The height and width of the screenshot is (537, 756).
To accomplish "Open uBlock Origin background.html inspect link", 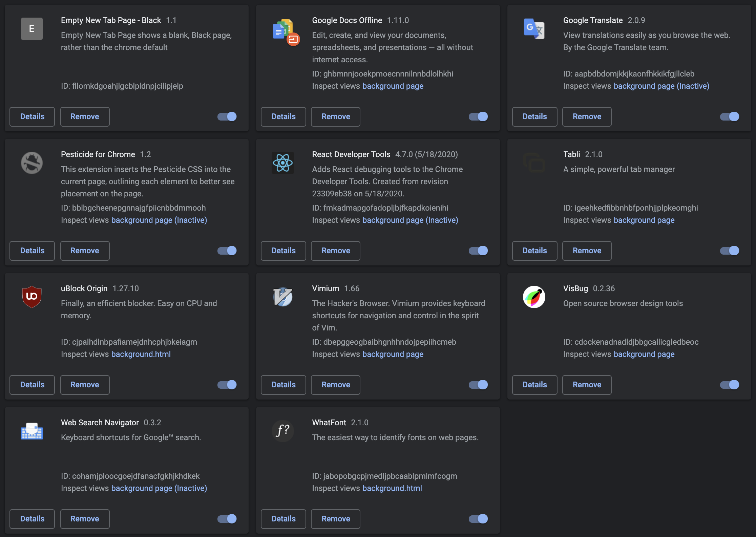I will 141,354.
